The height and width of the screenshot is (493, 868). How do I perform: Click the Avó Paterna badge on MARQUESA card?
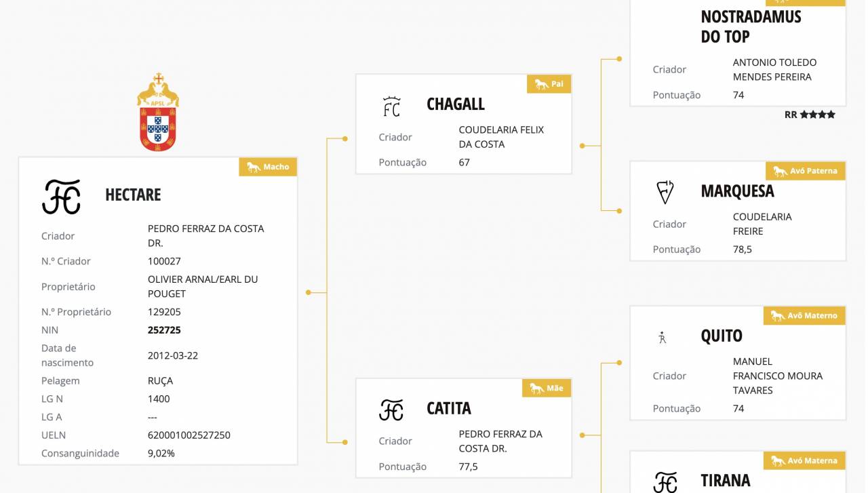806,171
